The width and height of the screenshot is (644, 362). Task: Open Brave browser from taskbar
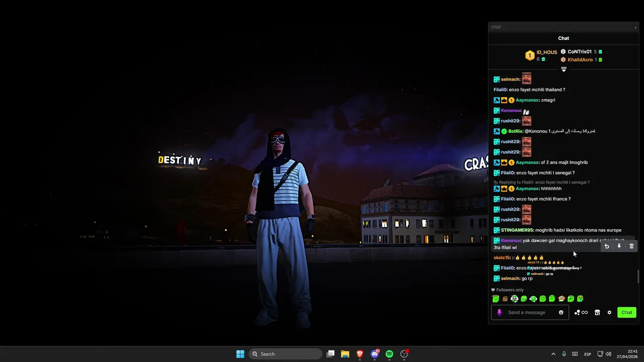(360, 354)
